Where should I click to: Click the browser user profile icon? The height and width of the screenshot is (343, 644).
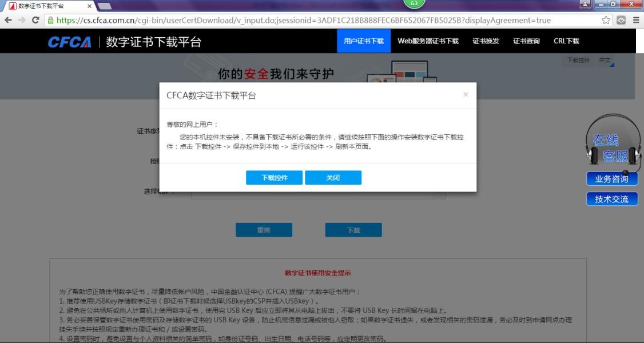tap(585, 4)
